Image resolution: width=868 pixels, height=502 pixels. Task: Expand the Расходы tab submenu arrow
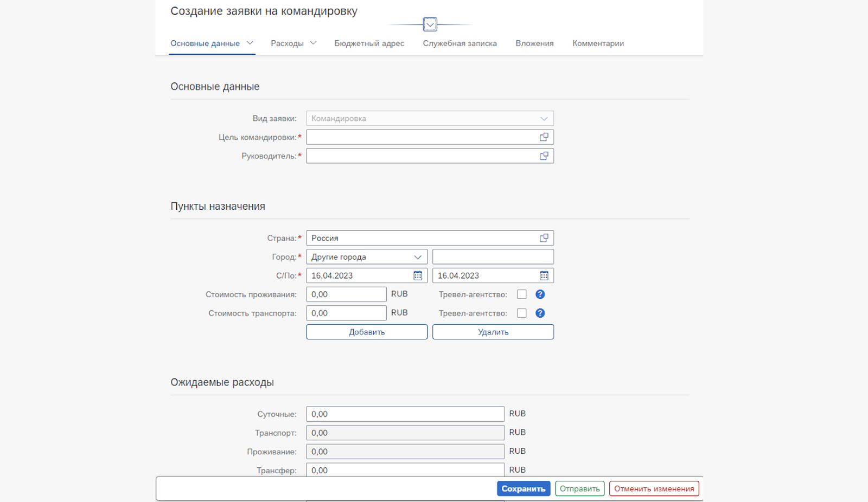(x=313, y=43)
